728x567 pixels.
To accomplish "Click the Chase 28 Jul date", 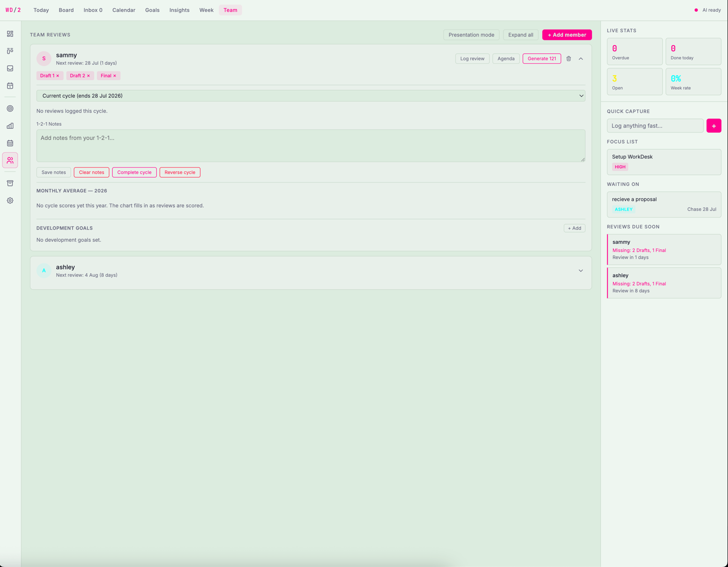I will coord(702,209).
